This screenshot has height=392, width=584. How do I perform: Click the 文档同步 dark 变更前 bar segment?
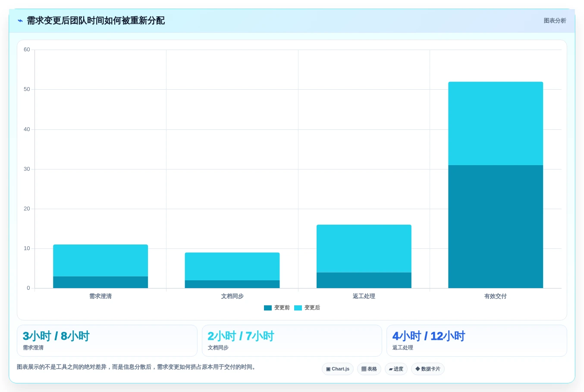[232, 284]
